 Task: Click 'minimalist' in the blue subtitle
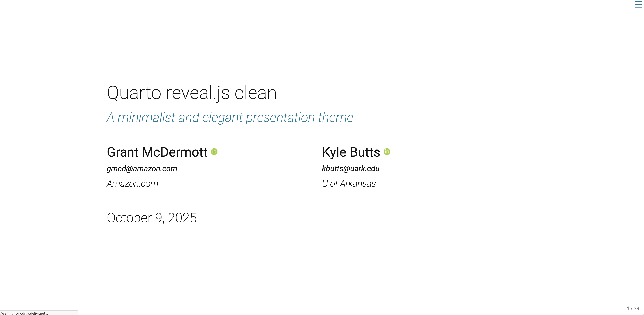[146, 117]
